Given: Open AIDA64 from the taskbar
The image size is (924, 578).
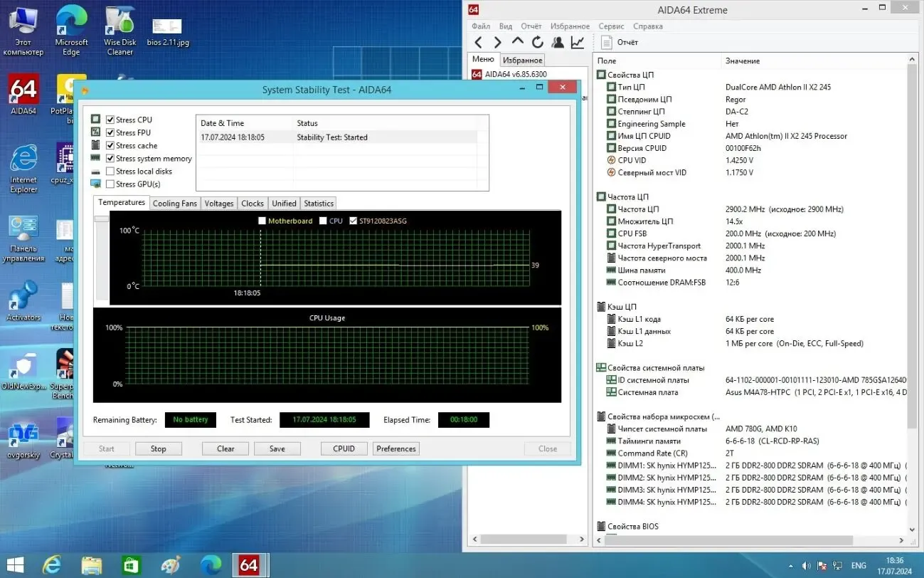Looking at the screenshot, I should (250, 564).
